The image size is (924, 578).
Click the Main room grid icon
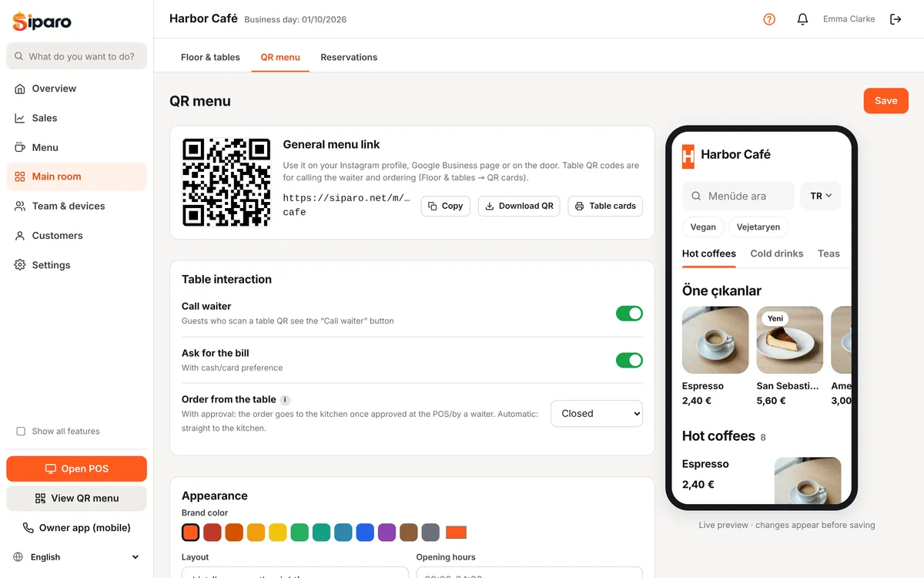pos(20,176)
